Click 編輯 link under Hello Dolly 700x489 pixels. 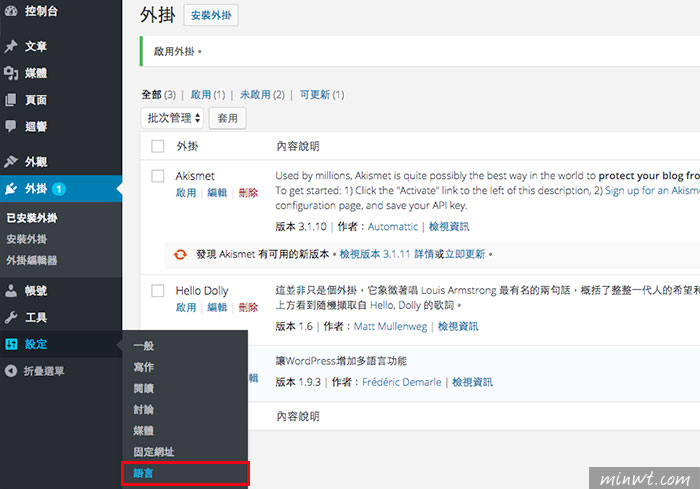pyautogui.click(x=217, y=307)
